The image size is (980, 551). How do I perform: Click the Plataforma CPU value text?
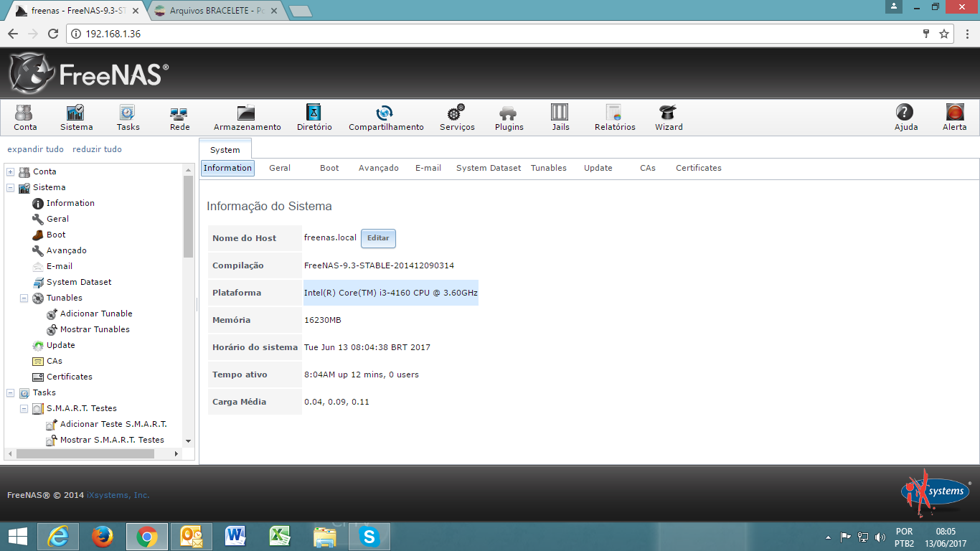point(391,293)
